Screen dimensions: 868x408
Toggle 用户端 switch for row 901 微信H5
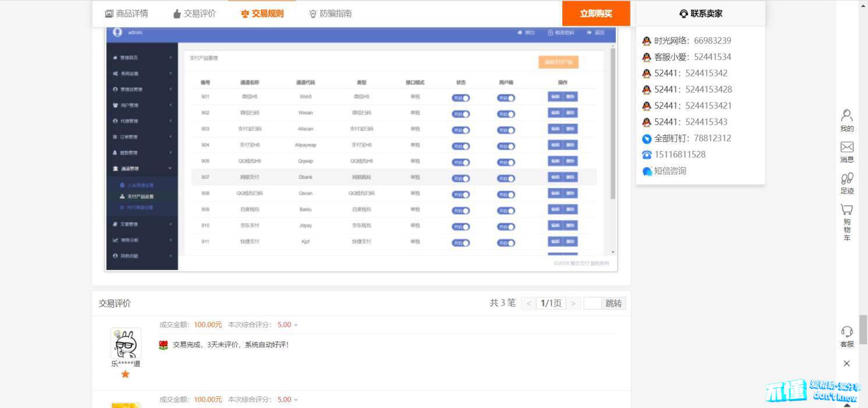coord(506,98)
